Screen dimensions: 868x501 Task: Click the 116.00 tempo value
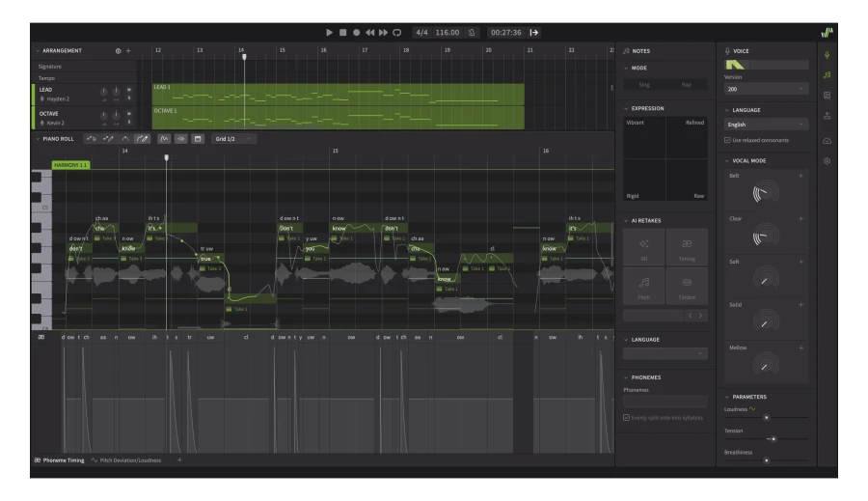448,33
